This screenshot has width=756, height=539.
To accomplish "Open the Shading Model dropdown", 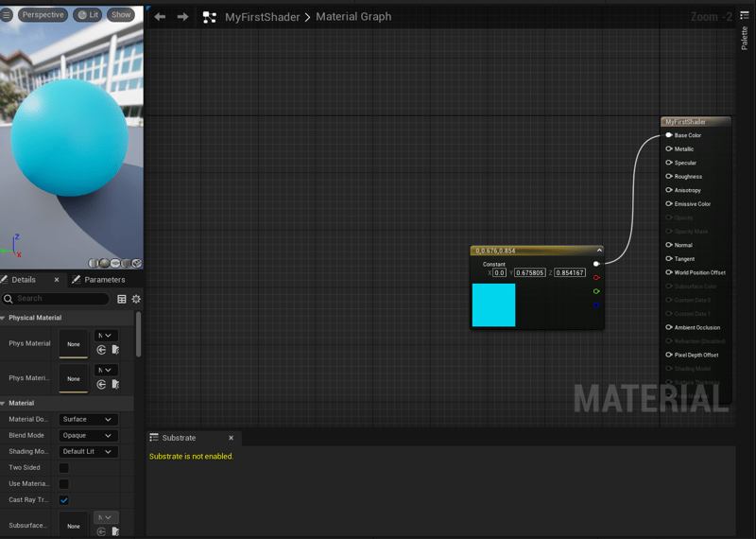I will 88,452.
